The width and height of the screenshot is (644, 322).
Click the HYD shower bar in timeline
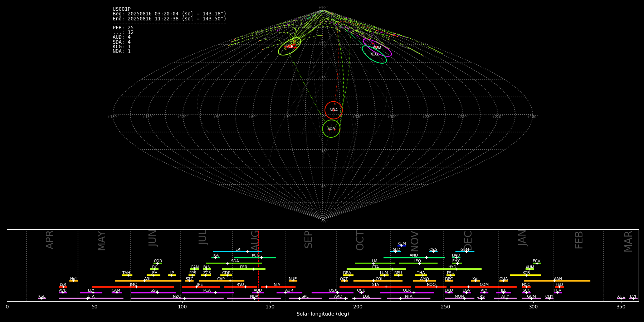453,269
